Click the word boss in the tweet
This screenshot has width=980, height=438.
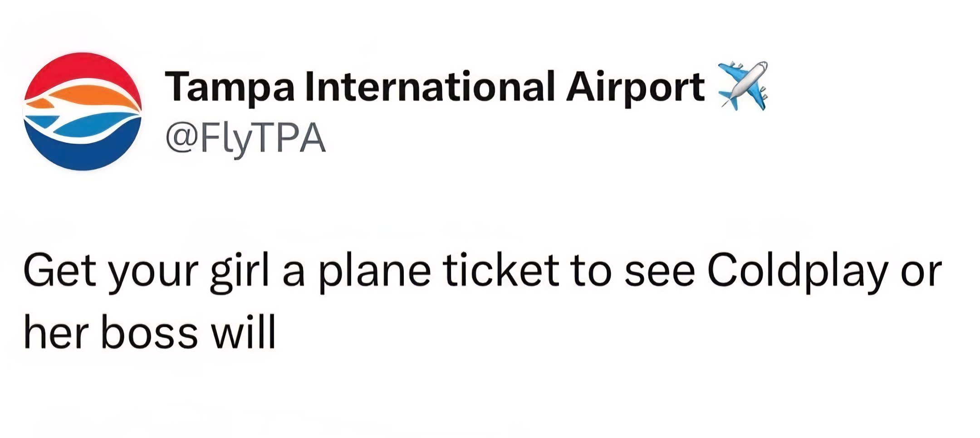point(149,333)
